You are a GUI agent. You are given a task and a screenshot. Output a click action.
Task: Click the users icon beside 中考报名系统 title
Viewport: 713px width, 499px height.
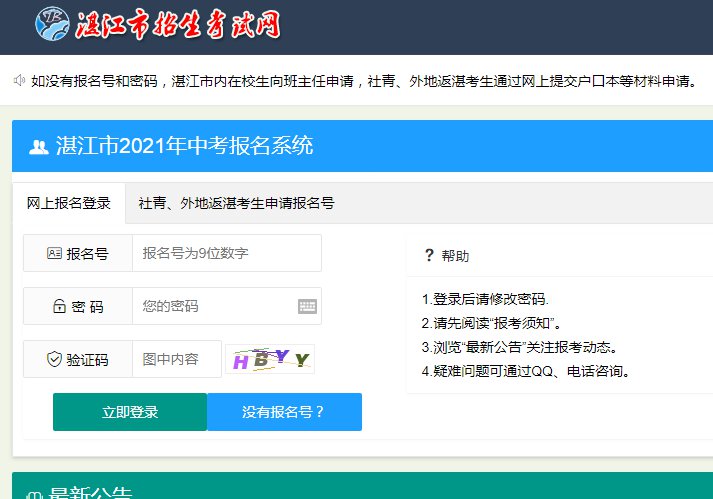(x=39, y=146)
